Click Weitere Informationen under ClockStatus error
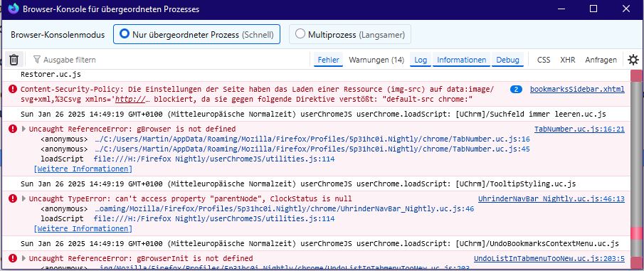 pos(83,229)
